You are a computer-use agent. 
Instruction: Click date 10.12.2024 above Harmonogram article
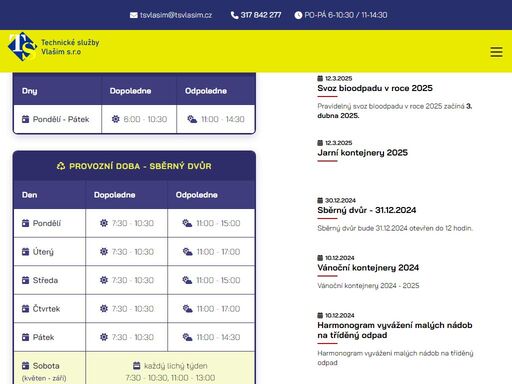pyautogui.click(x=340, y=315)
